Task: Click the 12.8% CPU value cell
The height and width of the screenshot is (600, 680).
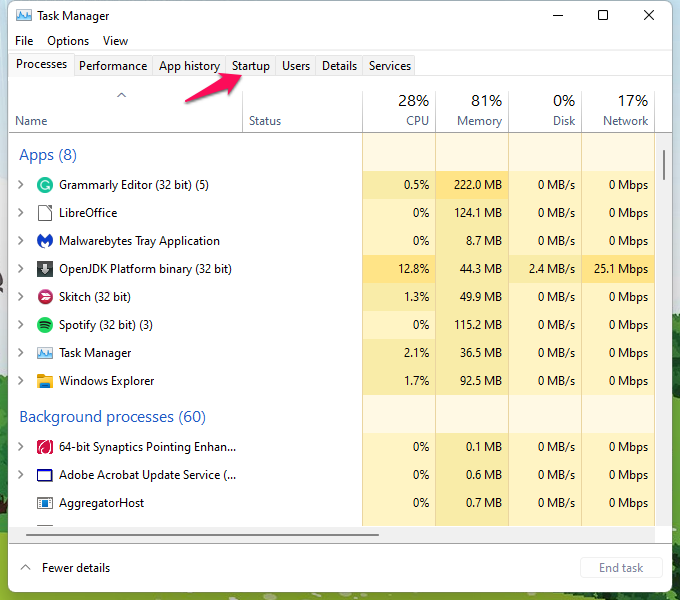Action: (x=399, y=269)
